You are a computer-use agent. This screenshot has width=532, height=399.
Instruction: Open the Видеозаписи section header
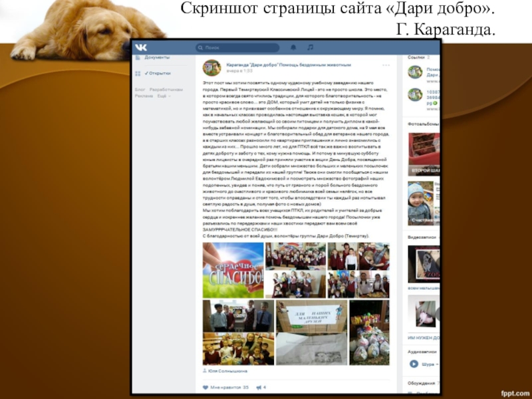tap(422, 237)
